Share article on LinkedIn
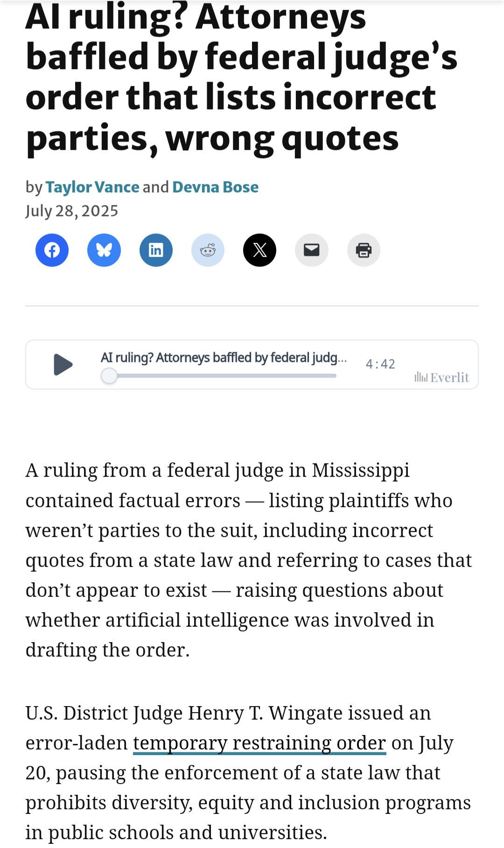The image size is (504, 848). tap(156, 250)
